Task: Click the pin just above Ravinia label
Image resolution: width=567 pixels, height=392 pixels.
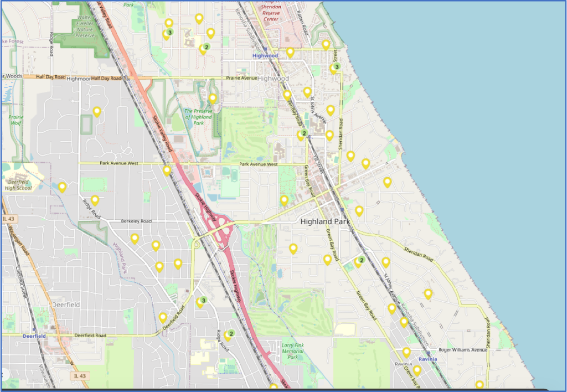Action: (x=406, y=352)
